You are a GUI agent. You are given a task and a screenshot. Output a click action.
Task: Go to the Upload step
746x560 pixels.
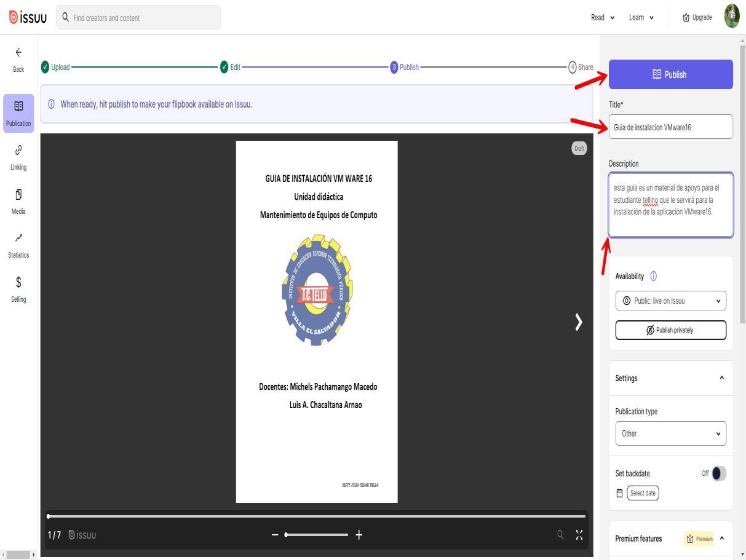coord(55,67)
